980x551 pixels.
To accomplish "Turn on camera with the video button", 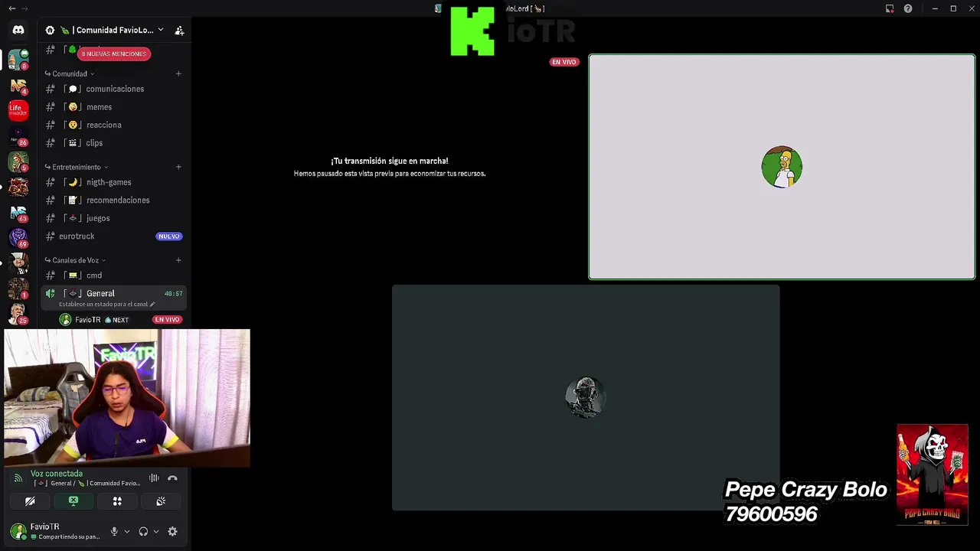I will click(x=30, y=501).
